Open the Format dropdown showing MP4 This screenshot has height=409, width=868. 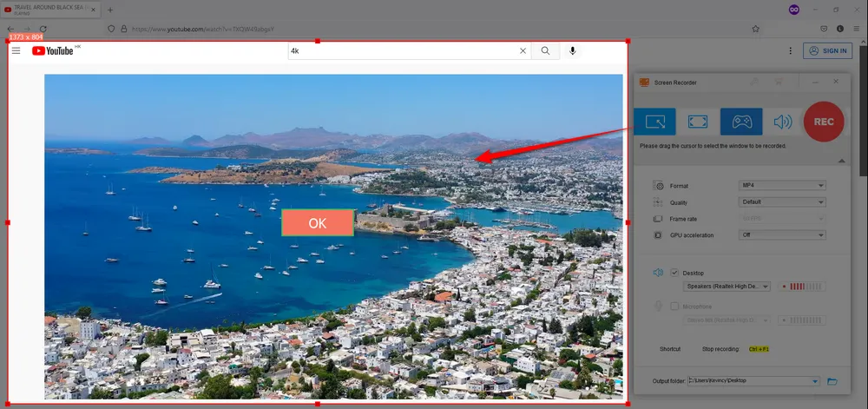point(781,186)
